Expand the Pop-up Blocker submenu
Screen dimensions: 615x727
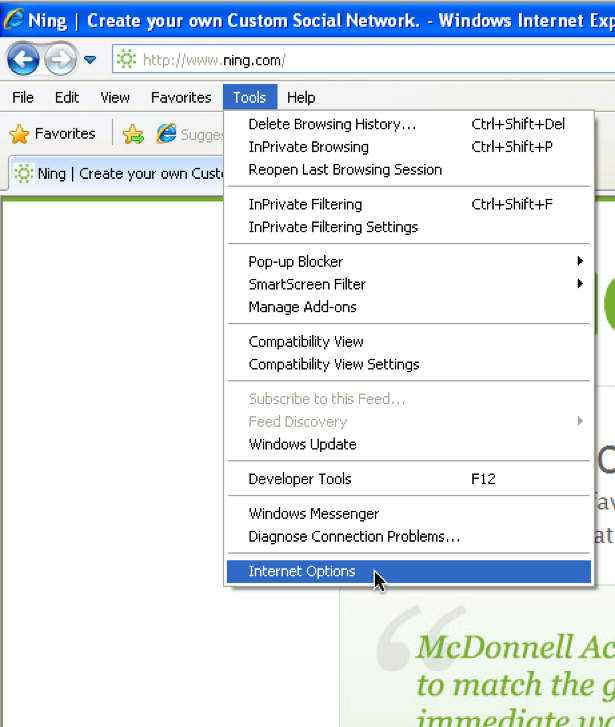pyautogui.click(x=409, y=261)
